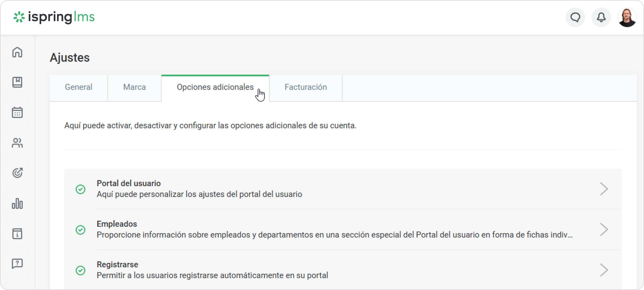Expand Empleados with chevron arrow
The image size is (644, 290).
coord(604,229)
